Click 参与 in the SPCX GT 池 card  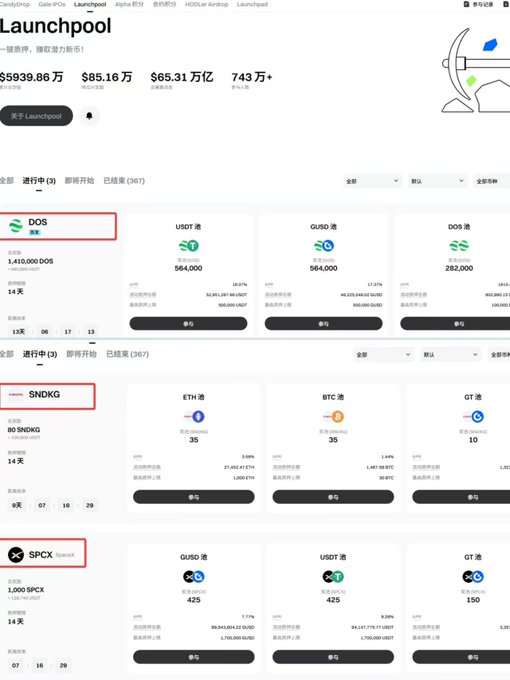coord(461,657)
